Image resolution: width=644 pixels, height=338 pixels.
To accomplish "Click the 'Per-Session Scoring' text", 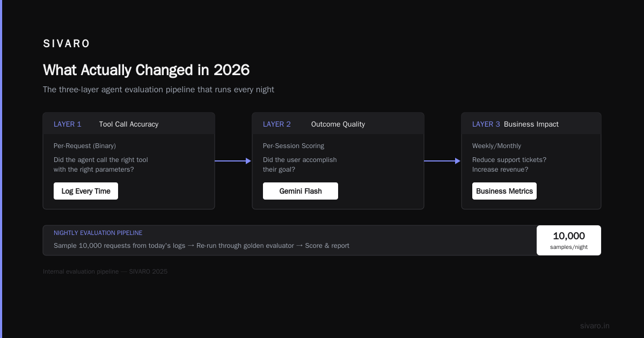I will click(294, 146).
